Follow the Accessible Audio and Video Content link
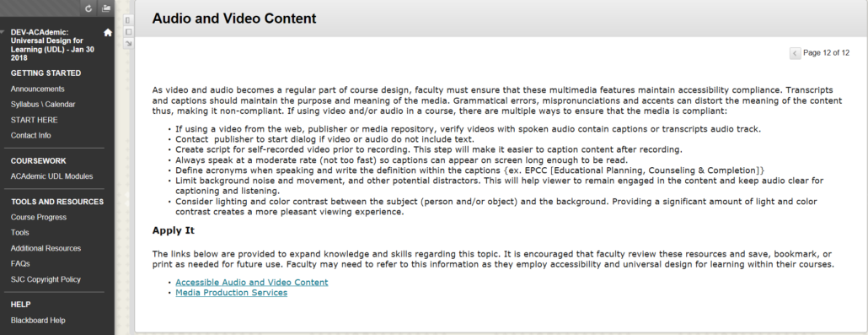The image size is (868, 335). (x=252, y=283)
